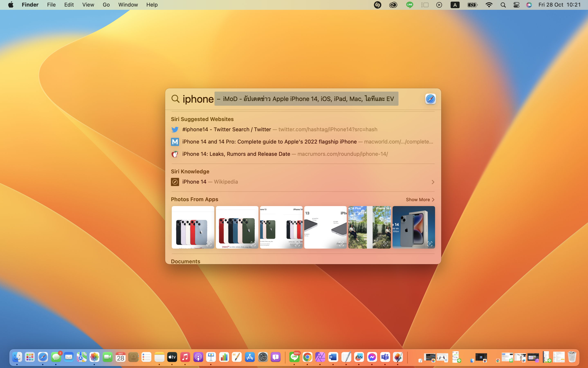Open the #iphone14 Twitter Search link
Image resolution: width=588 pixels, height=368 pixels.
click(x=226, y=129)
